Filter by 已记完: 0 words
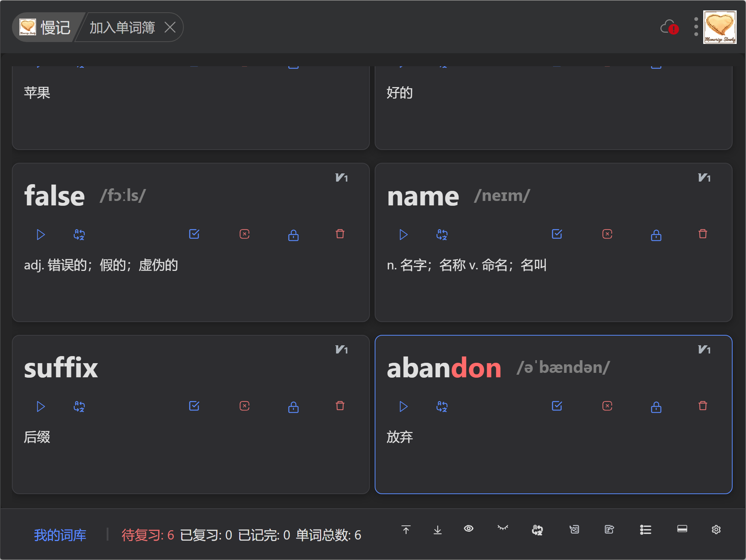This screenshot has height=560, width=746. (264, 535)
